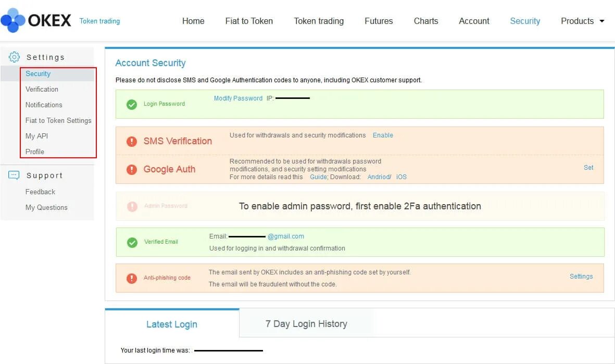Click the red warning icon beside SMS Verification
Image resolution: width=615 pixels, height=364 pixels.
(x=132, y=141)
